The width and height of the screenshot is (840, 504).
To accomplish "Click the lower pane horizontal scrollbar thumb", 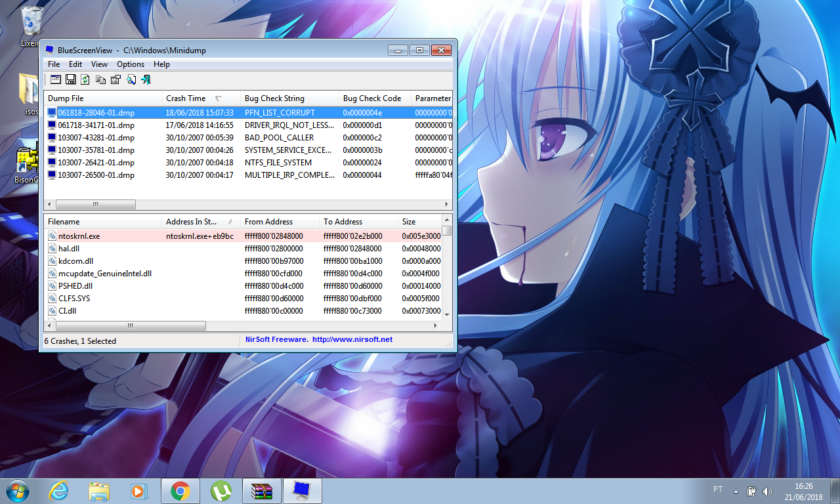I will tap(131, 325).
